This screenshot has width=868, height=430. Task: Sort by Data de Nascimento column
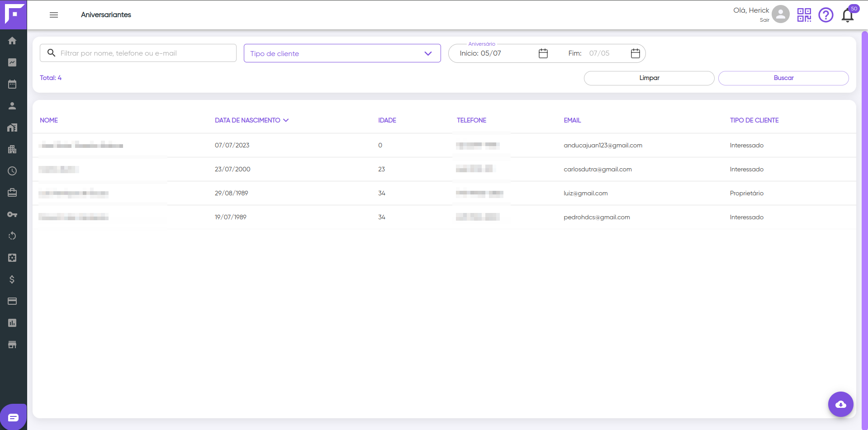(x=251, y=120)
